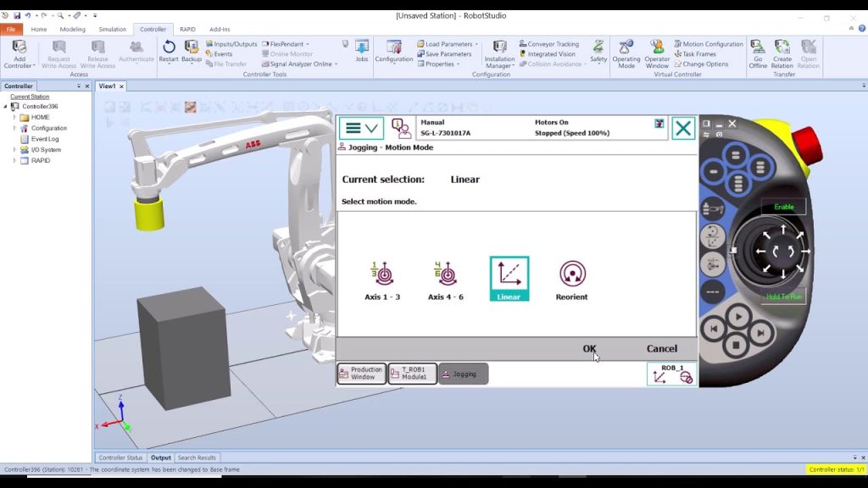Image resolution: width=868 pixels, height=488 pixels.
Task: Open the Operator Window
Action: click(x=657, y=54)
